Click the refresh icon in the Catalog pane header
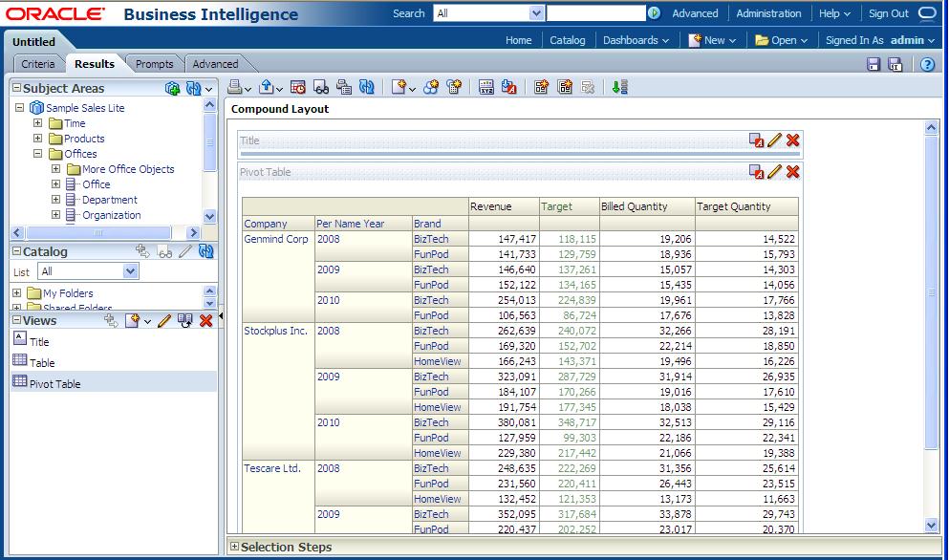The image size is (949, 560). (x=205, y=251)
